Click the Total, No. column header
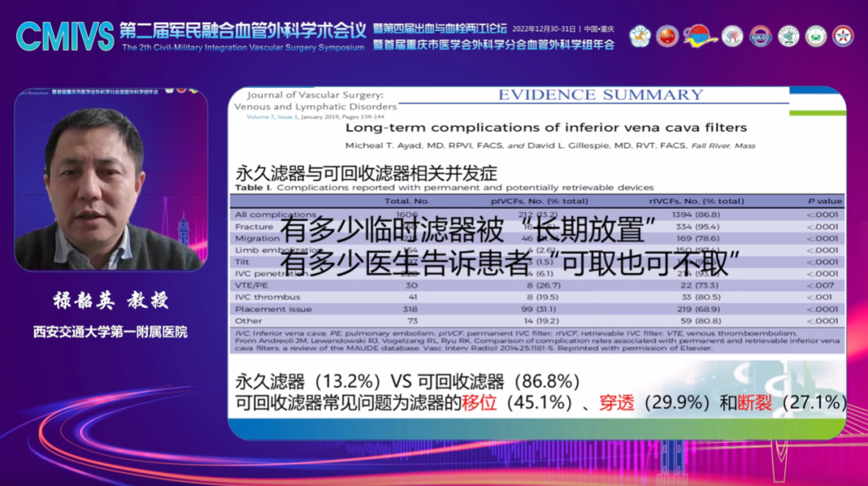Image resolution: width=868 pixels, height=486 pixels. 407,201
